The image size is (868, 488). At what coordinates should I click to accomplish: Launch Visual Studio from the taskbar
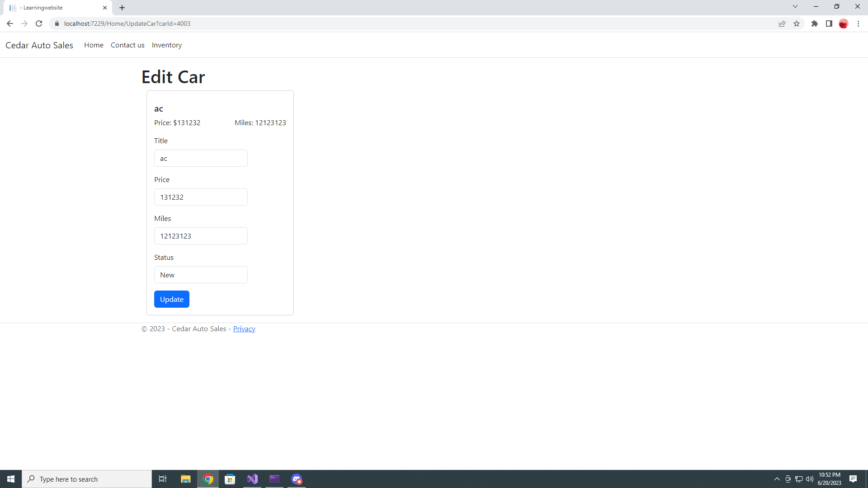(252, 479)
